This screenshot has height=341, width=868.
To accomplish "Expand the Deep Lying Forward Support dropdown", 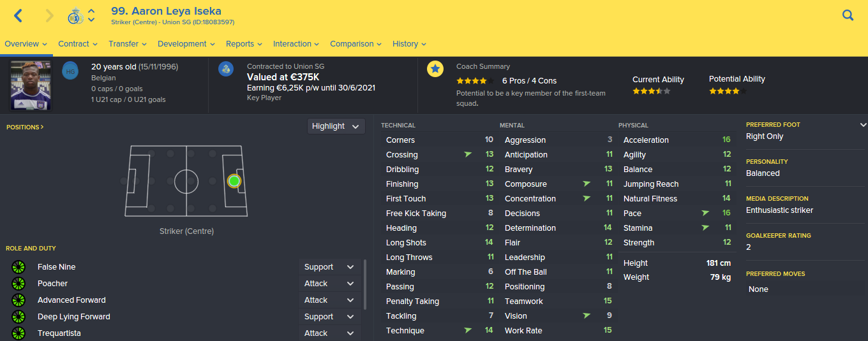I will pyautogui.click(x=329, y=317).
